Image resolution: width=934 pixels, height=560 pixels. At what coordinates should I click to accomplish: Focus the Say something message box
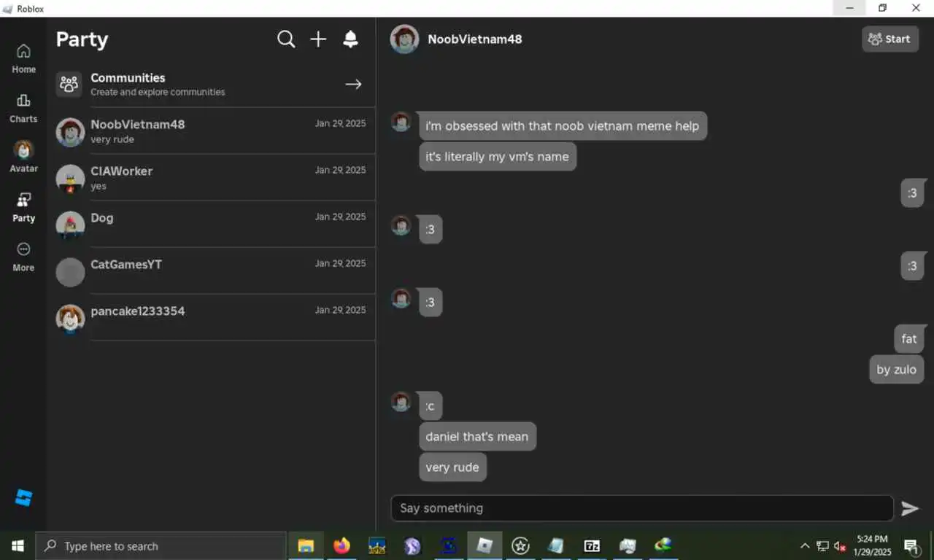642,508
